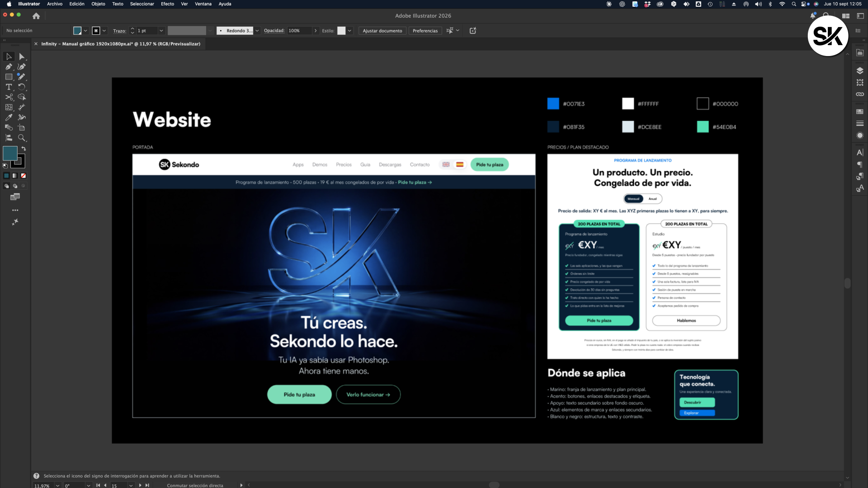868x488 pixels.
Task: Go to the Home screen
Action: pyautogui.click(x=36, y=16)
